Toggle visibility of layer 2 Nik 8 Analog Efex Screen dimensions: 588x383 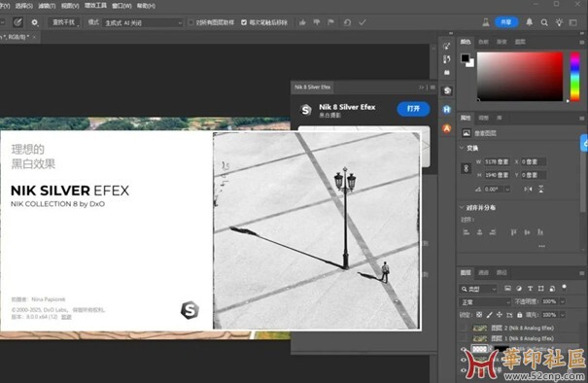pos(464,328)
